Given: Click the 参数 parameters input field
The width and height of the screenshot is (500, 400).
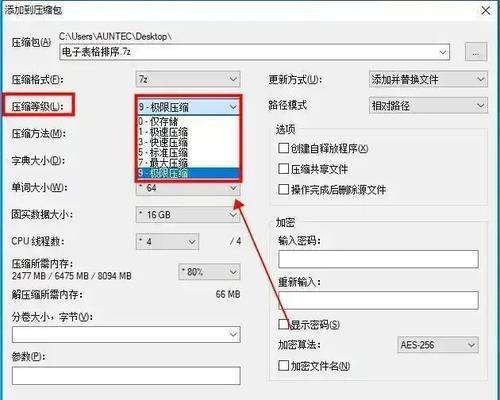Looking at the screenshot, I should coord(126,376).
